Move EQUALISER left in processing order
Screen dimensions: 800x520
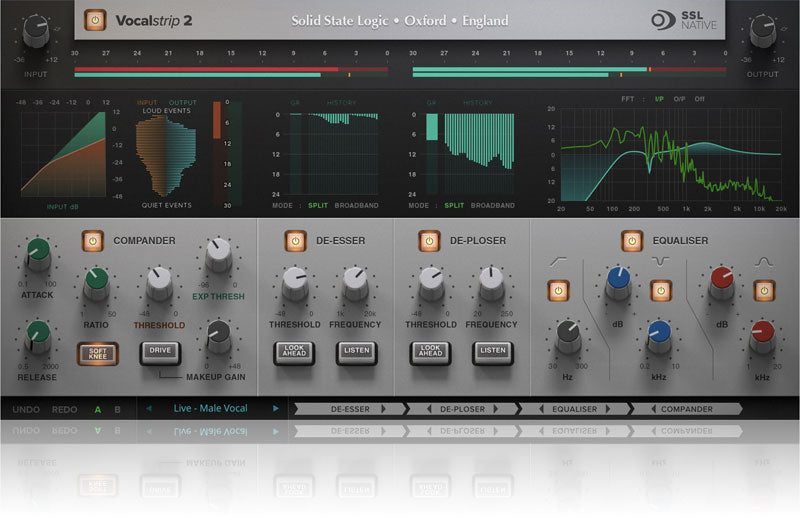coord(541,409)
